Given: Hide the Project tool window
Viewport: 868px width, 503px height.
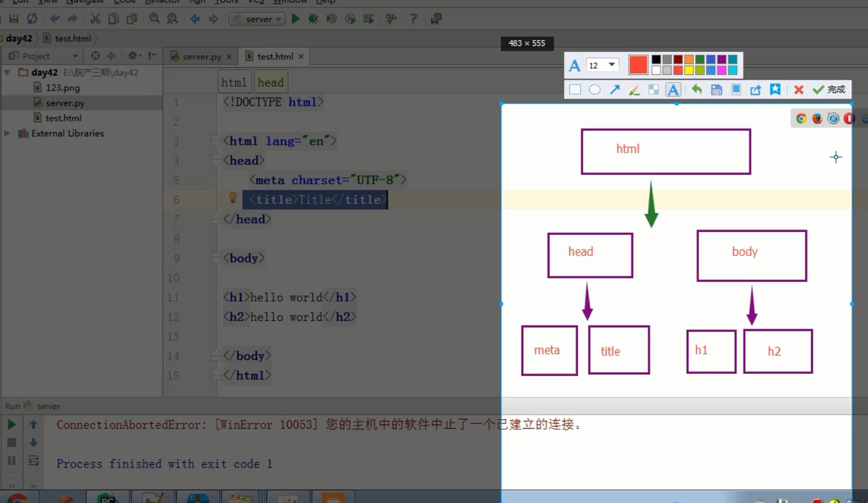Looking at the screenshot, I should point(152,56).
